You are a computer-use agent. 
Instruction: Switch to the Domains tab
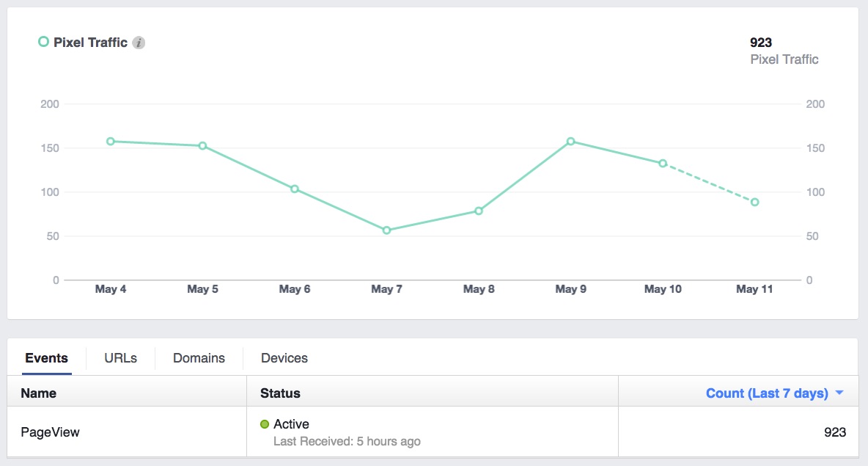coord(199,358)
